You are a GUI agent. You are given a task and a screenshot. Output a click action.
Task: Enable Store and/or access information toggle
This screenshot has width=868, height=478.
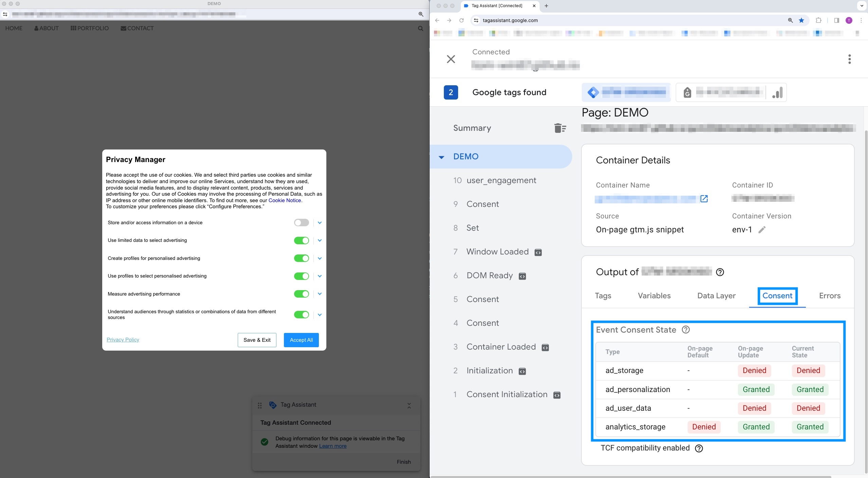click(302, 223)
